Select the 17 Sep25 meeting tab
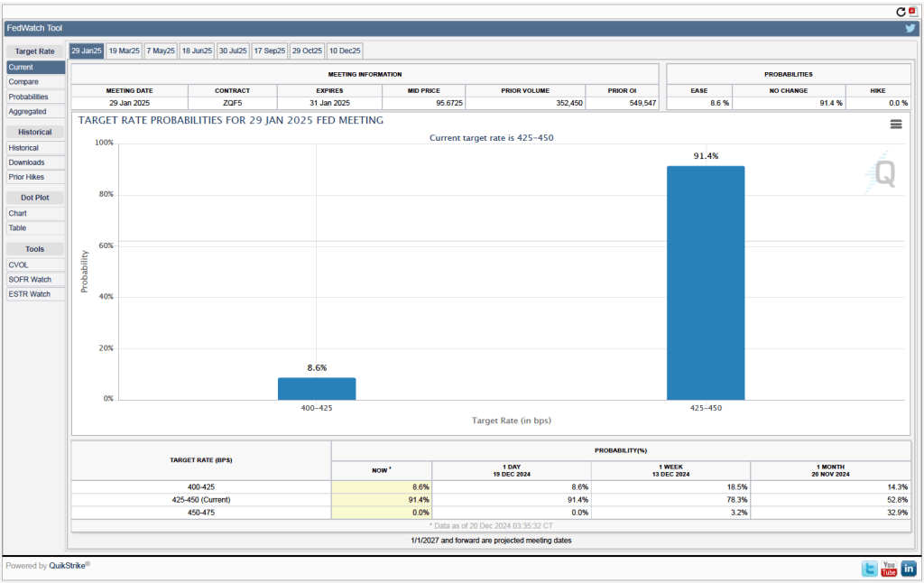924x583 pixels. tap(269, 51)
